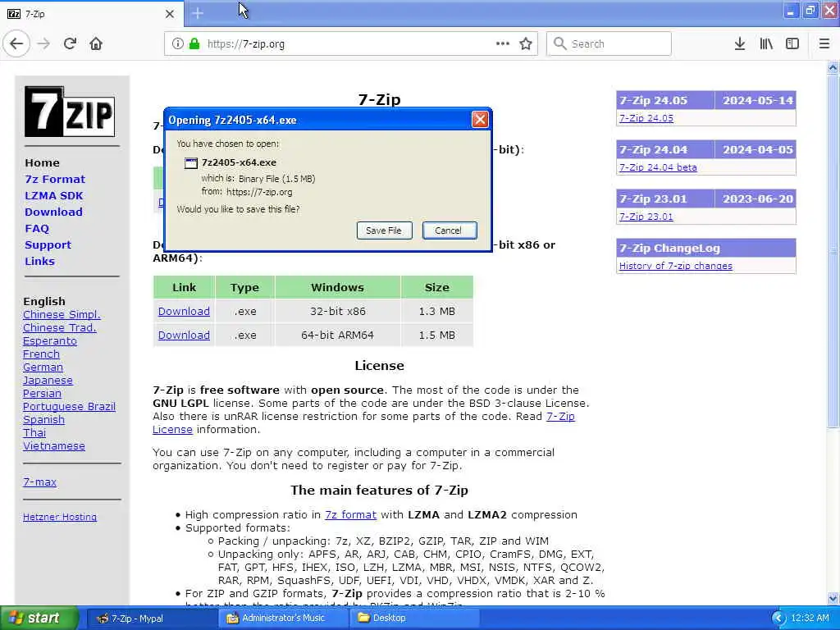Close the 7-Zip browser tab
Viewport: 840px width, 630px height.
click(x=169, y=14)
